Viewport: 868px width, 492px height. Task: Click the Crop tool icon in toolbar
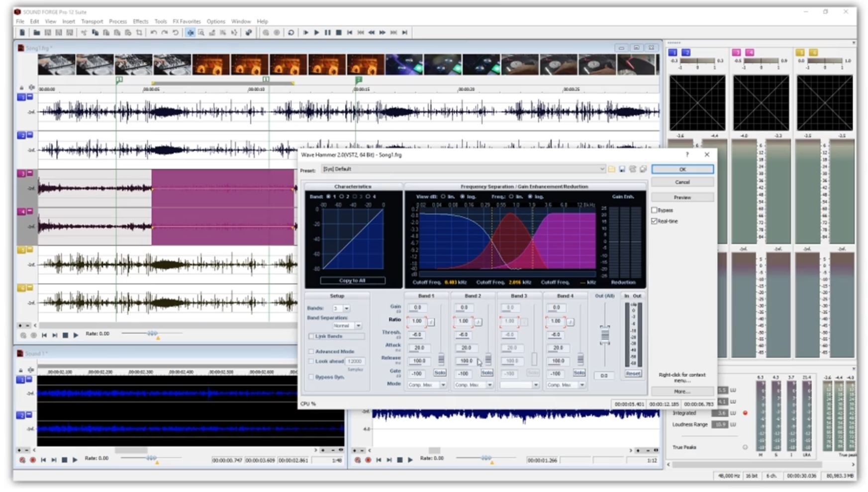(x=139, y=33)
